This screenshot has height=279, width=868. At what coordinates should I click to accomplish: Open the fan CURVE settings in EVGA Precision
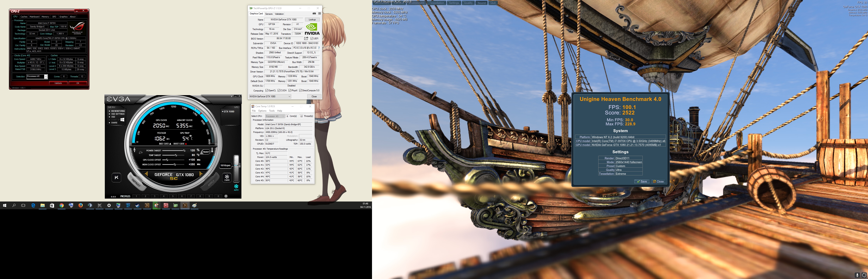point(227,177)
